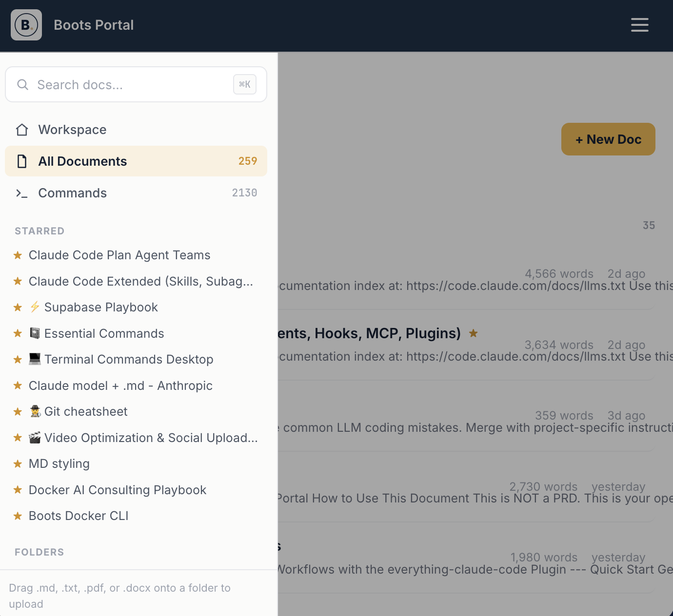Screen dimensions: 673x616
Task: Click the FOLDERS section heading
Action: pyautogui.click(x=39, y=552)
